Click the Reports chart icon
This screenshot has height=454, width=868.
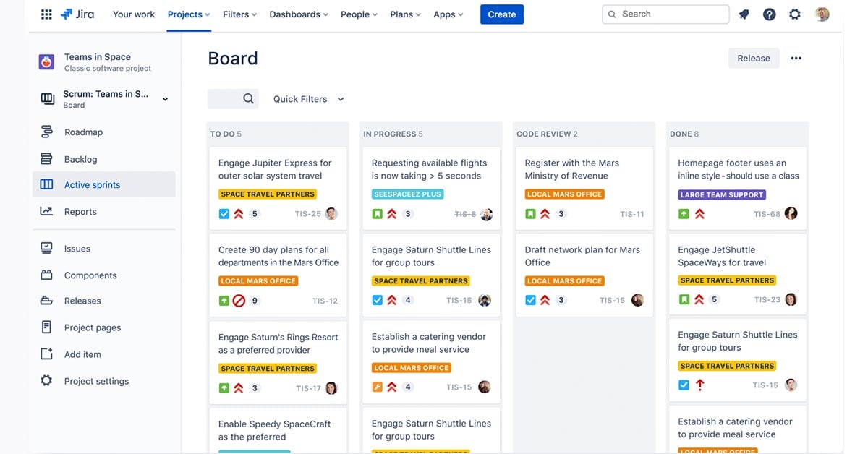point(47,212)
